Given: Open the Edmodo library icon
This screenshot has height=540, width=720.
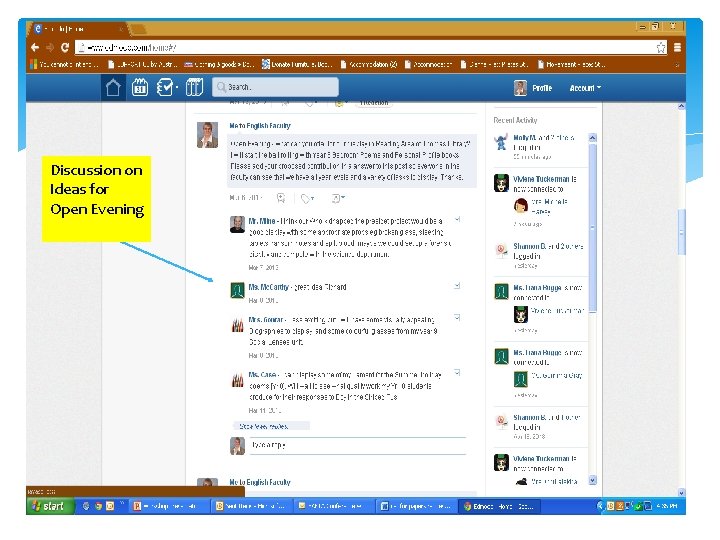Looking at the screenshot, I should pos(194,87).
